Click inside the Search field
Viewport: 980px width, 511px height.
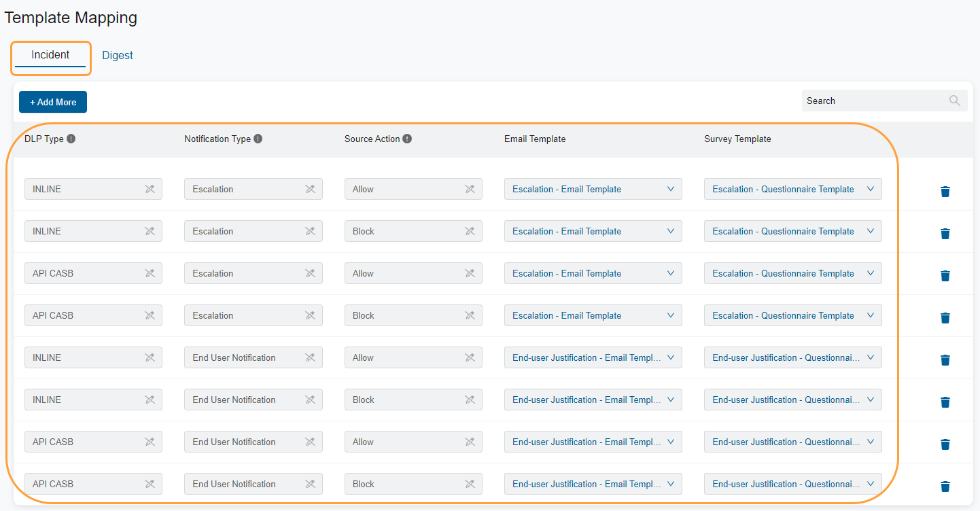[870, 100]
